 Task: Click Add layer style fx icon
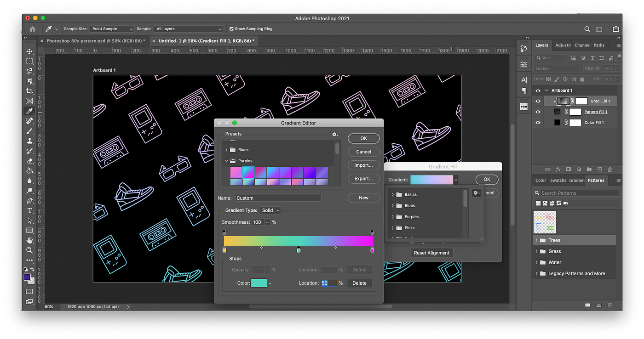(558, 169)
